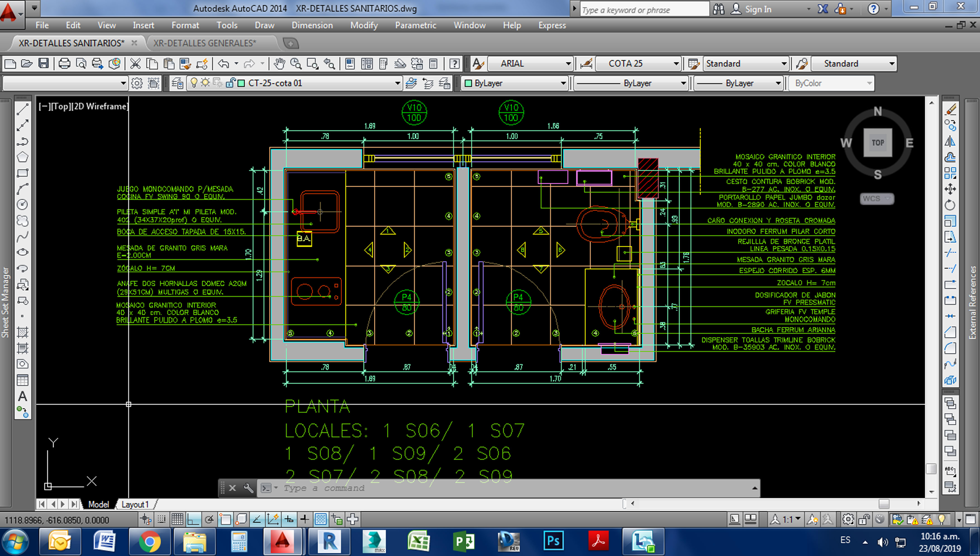Toggle Polar Tracking status button
The image size is (980, 556).
[x=209, y=519]
